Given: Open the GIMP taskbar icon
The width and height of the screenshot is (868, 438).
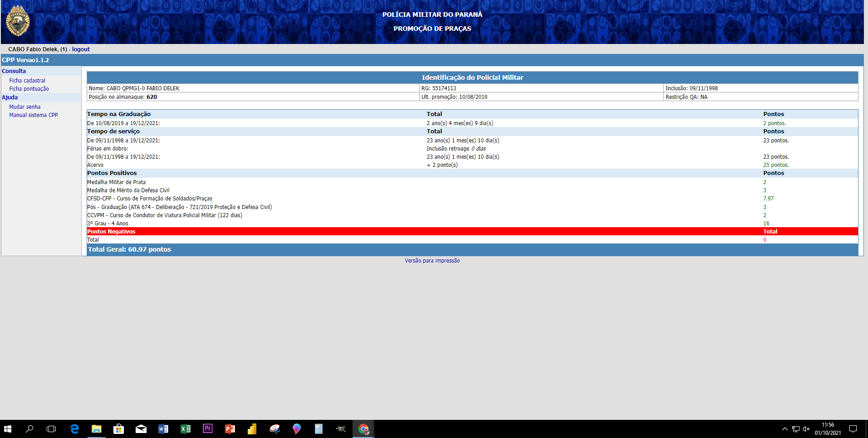Looking at the screenshot, I should tap(341, 429).
